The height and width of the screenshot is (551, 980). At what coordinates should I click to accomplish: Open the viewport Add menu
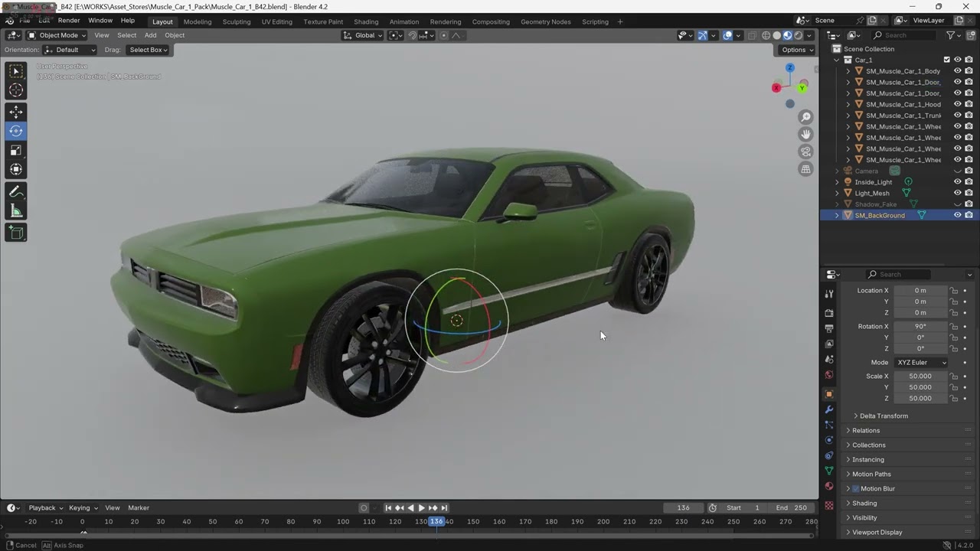150,35
